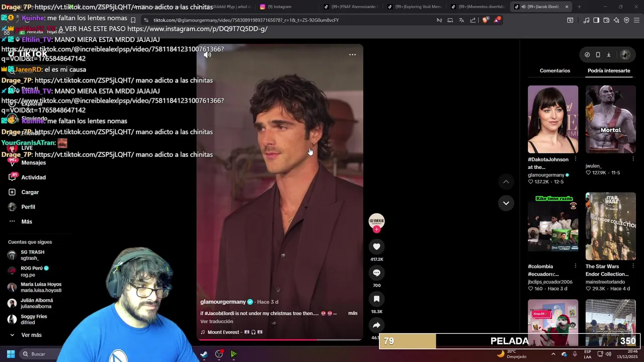Expand caption with 'más'
Image resolution: width=644 pixels, height=362 pixels.
(x=353, y=313)
